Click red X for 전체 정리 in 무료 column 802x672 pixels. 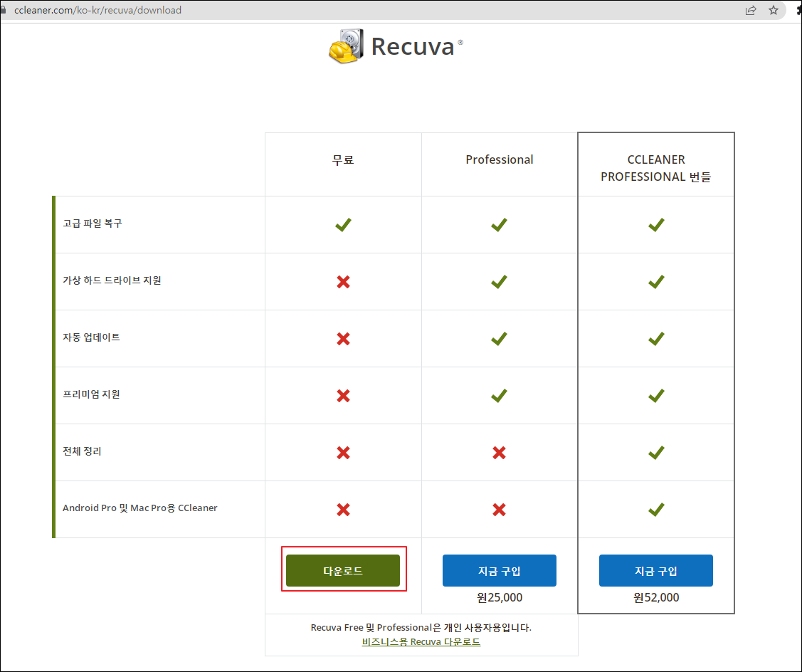point(343,453)
